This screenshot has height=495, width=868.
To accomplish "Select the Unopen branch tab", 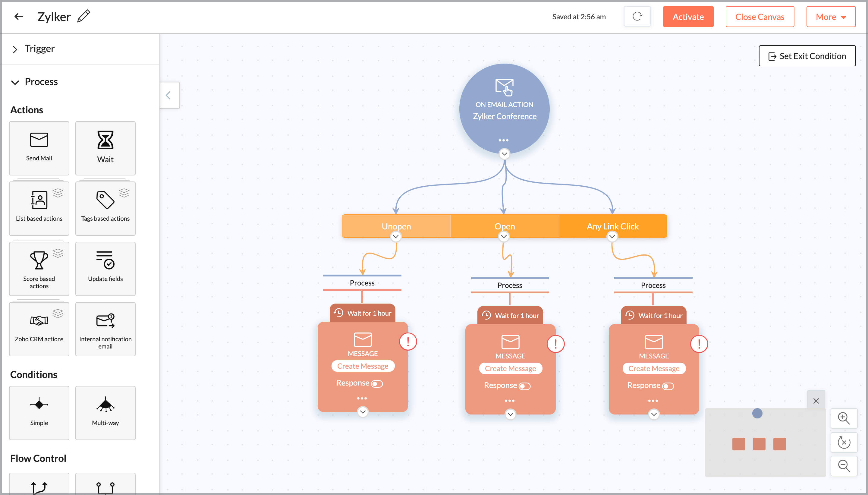I will [396, 226].
